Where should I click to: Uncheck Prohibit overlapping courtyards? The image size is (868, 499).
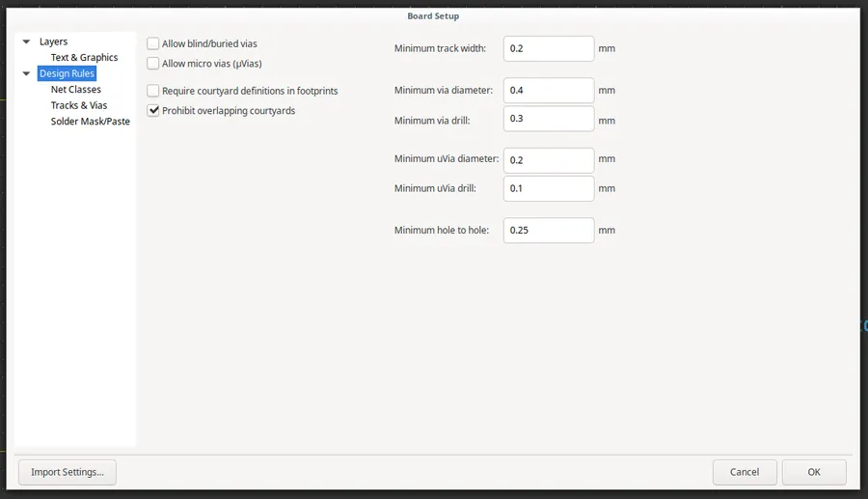tap(152, 111)
